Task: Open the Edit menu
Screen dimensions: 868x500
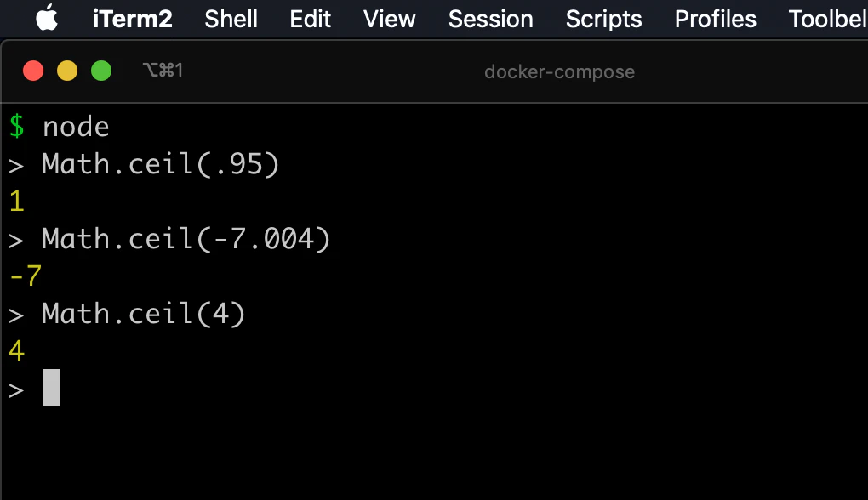Action: click(x=310, y=20)
